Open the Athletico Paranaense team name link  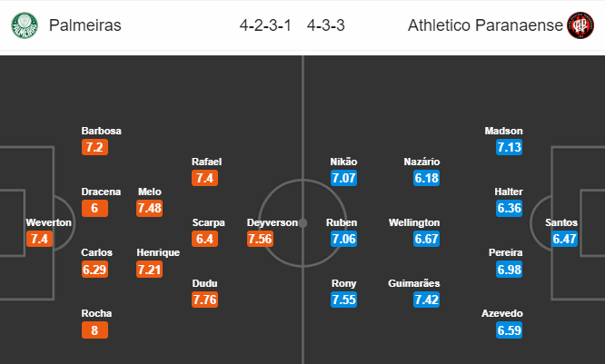[485, 25]
